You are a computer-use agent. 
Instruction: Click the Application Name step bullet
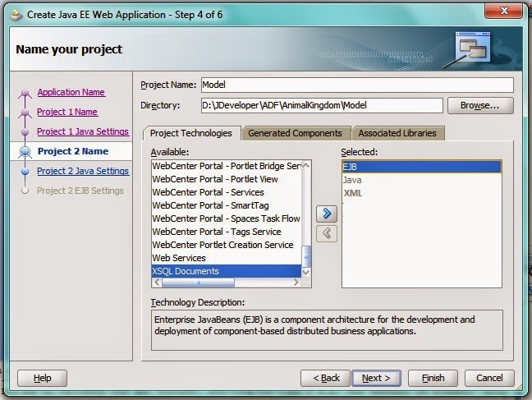click(25, 92)
